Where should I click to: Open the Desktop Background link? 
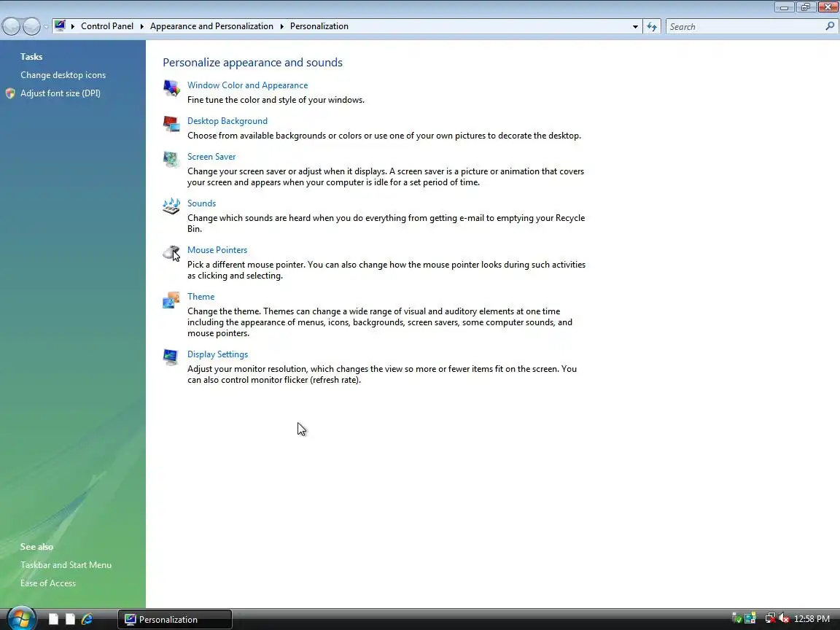227,121
